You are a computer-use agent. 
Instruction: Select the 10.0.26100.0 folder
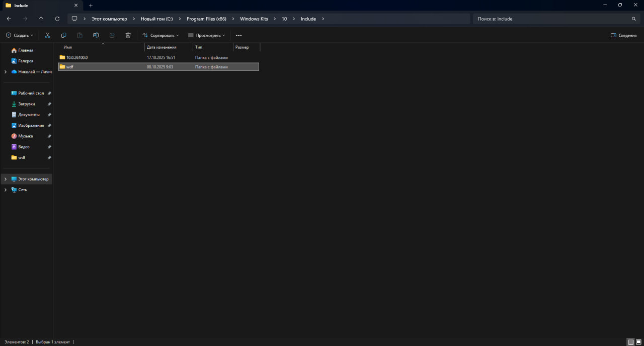point(77,57)
